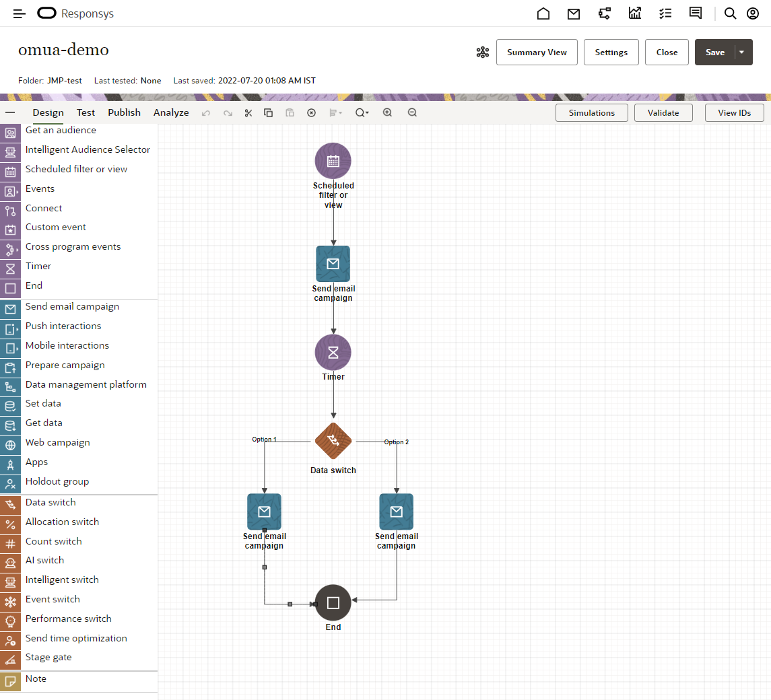Image resolution: width=771 pixels, height=700 pixels.
Task: Zoom in using the magnifier plus icon
Action: tap(387, 112)
